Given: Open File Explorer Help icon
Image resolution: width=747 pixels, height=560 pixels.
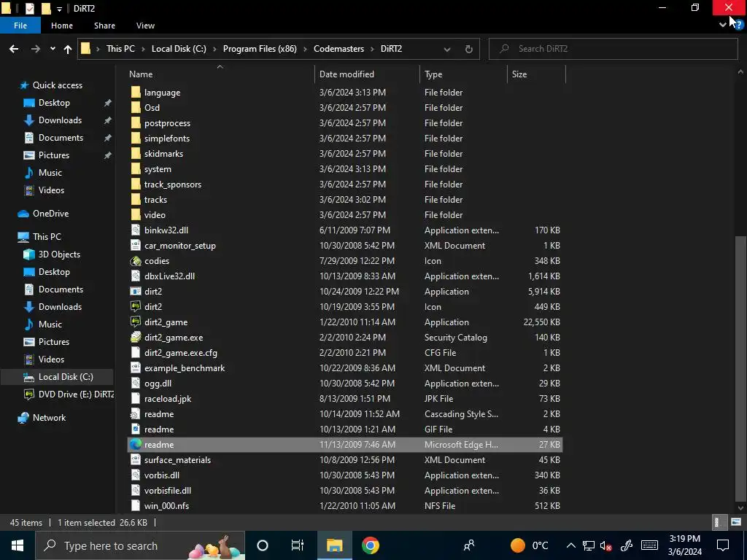Looking at the screenshot, I should (739, 25).
